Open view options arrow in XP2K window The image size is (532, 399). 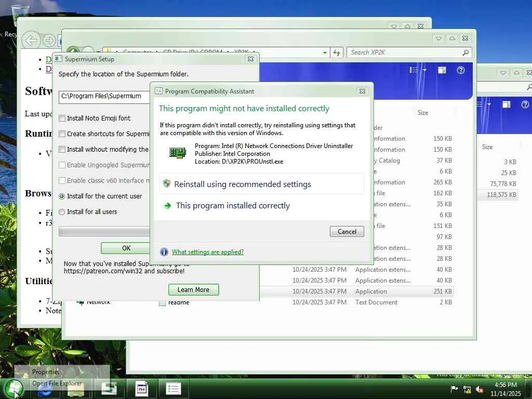[x=424, y=70]
